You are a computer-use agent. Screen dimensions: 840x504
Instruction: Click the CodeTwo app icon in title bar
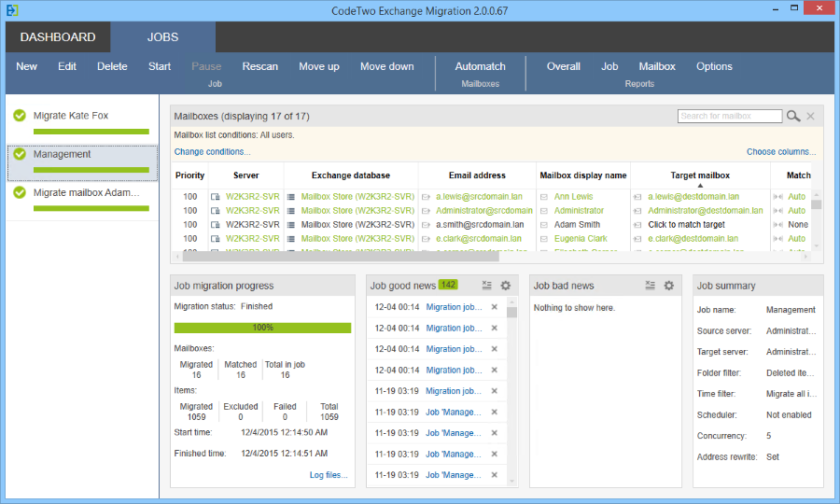(x=12, y=10)
